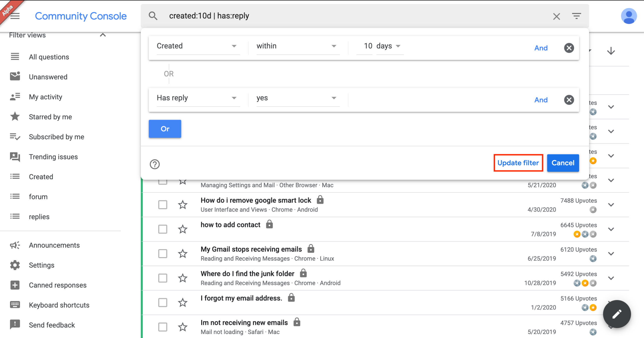
Task: Star the question about google smart lock
Action: [183, 204]
